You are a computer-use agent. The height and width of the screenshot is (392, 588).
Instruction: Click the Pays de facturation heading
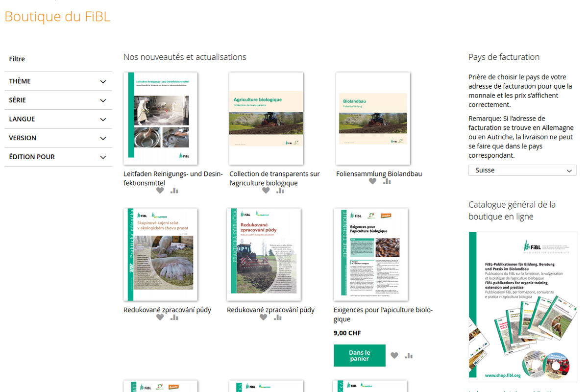[504, 57]
